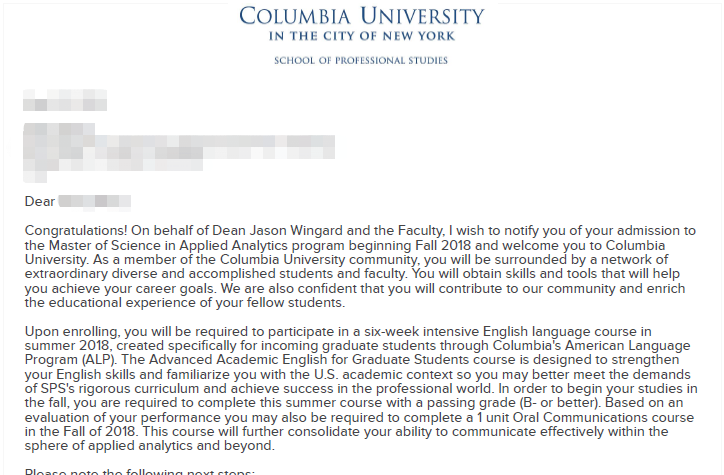
Task: Click the blurred date line above the address
Action: pos(65,100)
